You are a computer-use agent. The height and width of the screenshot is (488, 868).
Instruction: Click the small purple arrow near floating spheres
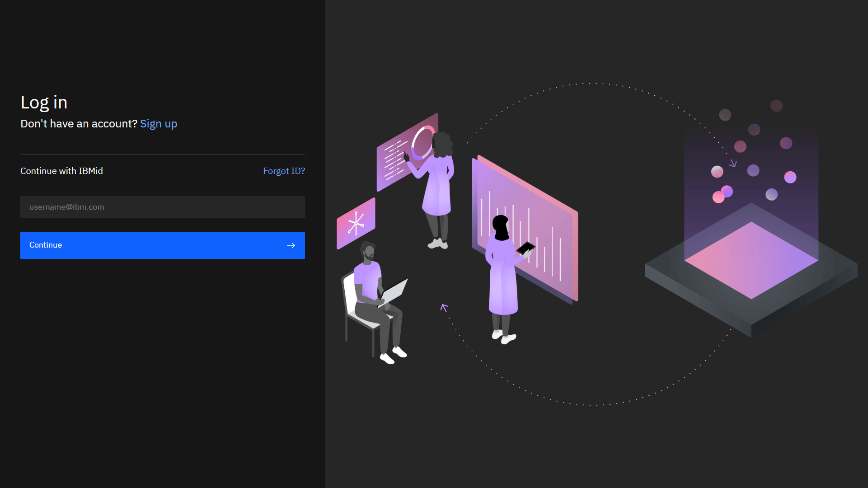click(733, 163)
